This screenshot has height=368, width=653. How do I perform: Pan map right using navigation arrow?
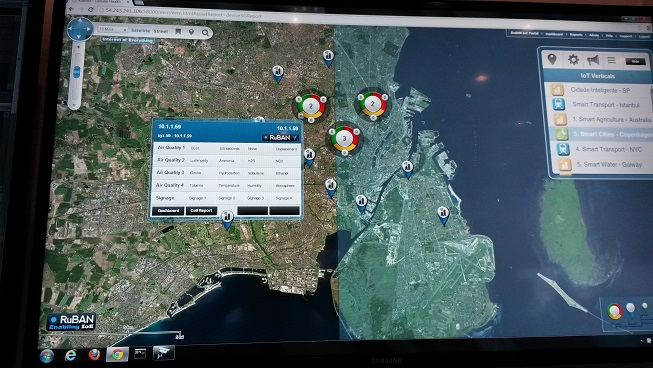point(89,29)
